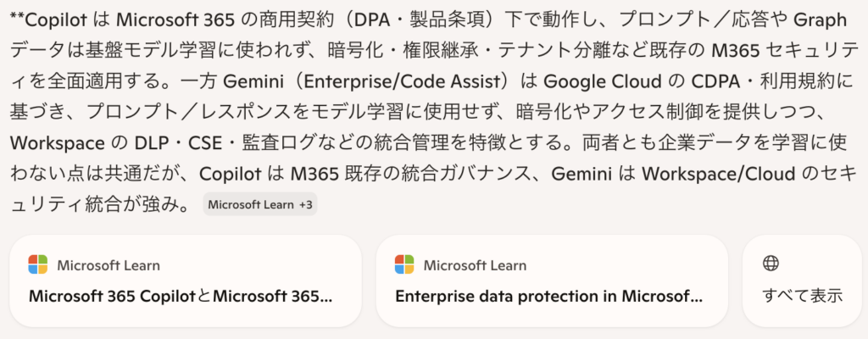Image resolution: width=868 pixels, height=339 pixels.
Task: Open the "Microsoft Learn +3" citation chip
Action: (259, 204)
